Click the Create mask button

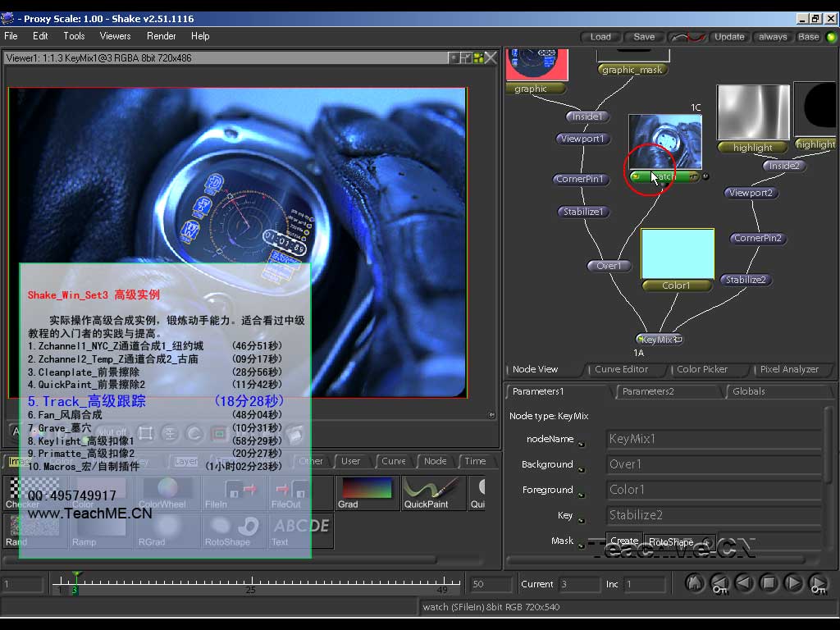tap(624, 541)
